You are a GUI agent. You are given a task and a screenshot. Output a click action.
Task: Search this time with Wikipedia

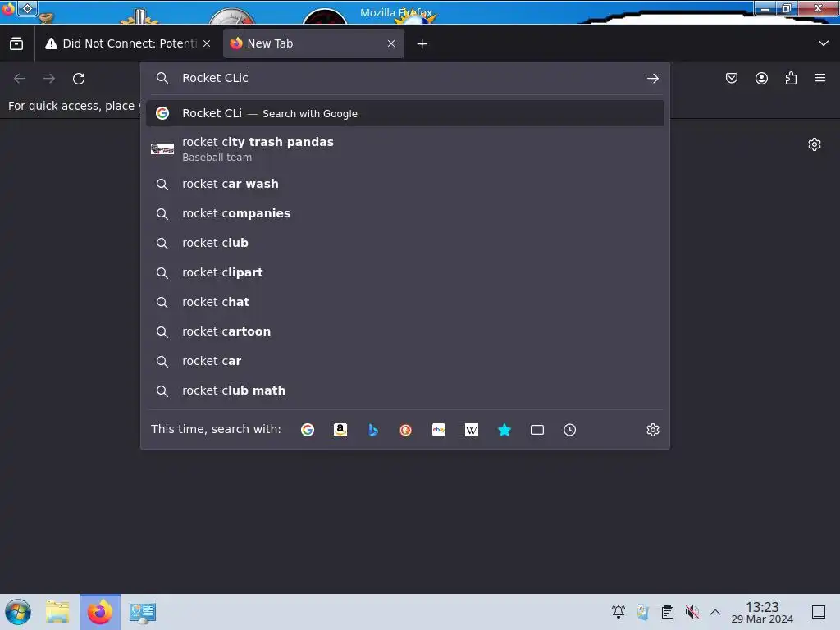[472, 430]
